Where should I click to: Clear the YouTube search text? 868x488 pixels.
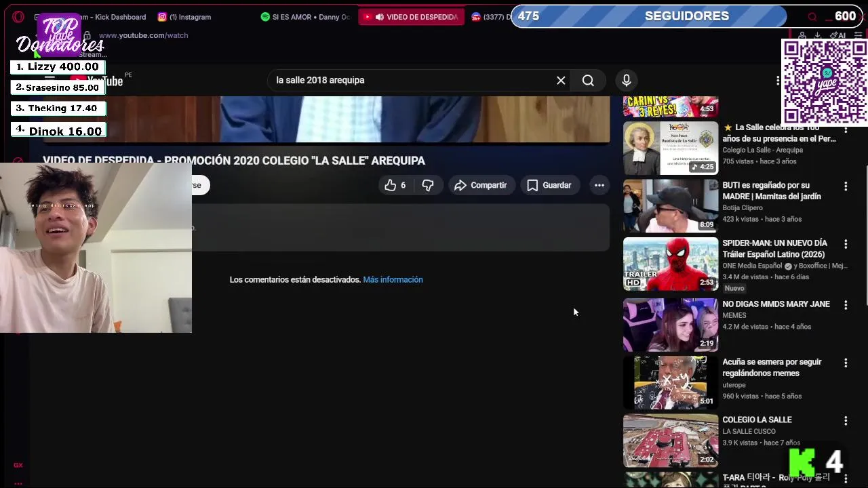561,81
